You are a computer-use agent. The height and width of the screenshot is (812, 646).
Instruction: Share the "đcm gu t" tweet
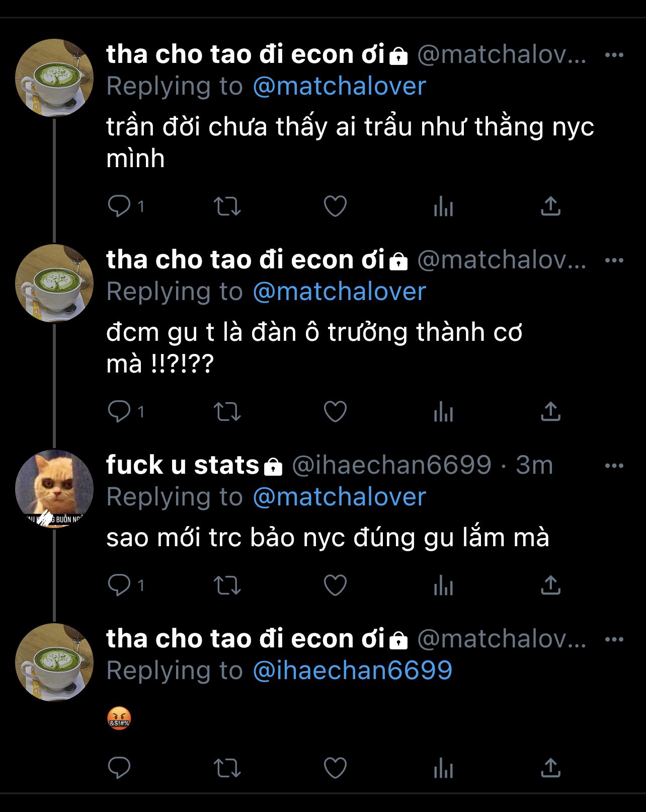[x=551, y=412]
